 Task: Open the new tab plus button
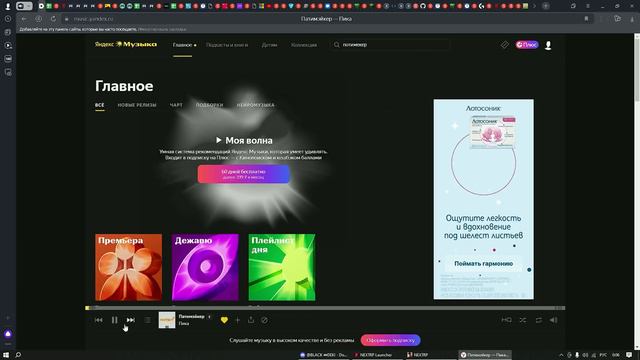(x=546, y=6)
